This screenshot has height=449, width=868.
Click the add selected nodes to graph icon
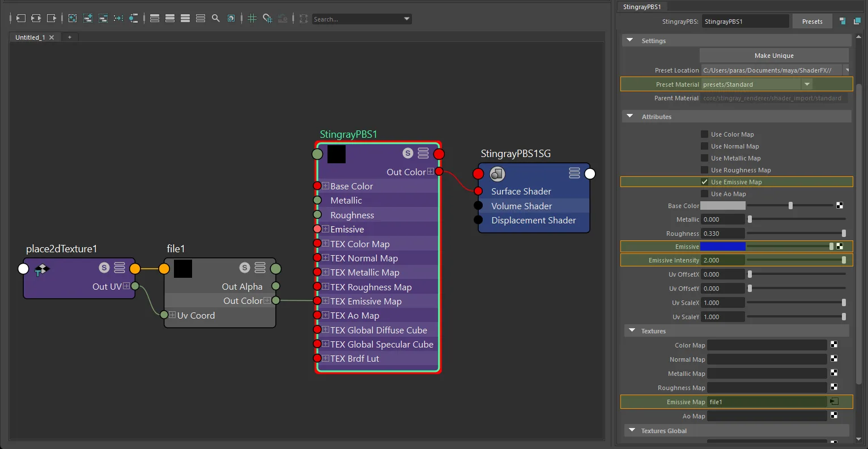[x=88, y=19]
